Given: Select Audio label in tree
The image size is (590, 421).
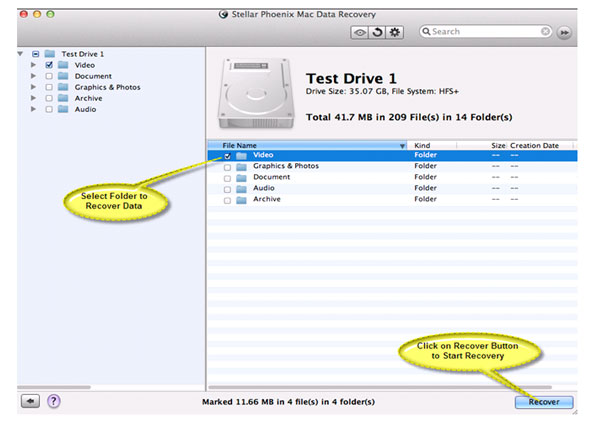Looking at the screenshot, I should pyautogui.click(x=85, y=109).
